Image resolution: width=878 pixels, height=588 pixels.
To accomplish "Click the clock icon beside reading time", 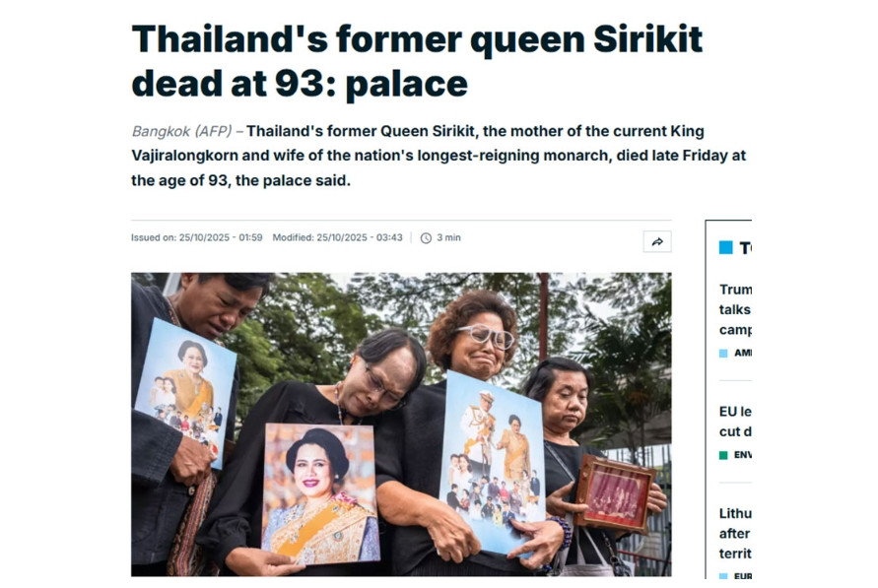I will tap(426, 238).
